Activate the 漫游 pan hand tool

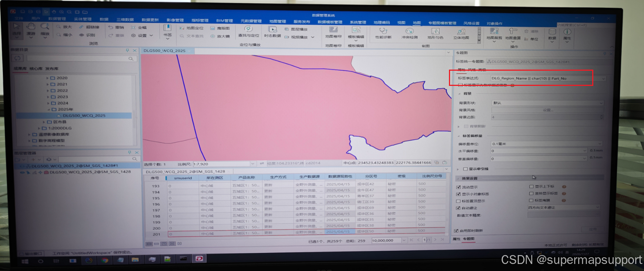click(31, 29)
